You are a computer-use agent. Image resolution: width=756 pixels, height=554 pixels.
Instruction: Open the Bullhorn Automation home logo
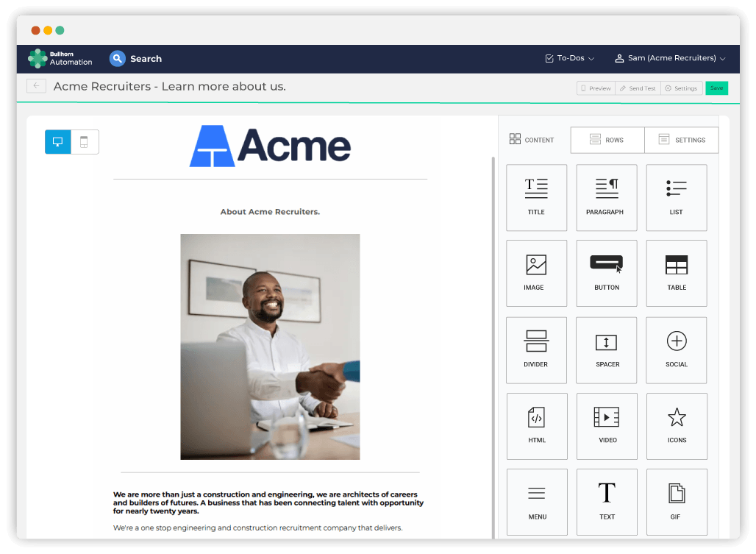[60, 58]
